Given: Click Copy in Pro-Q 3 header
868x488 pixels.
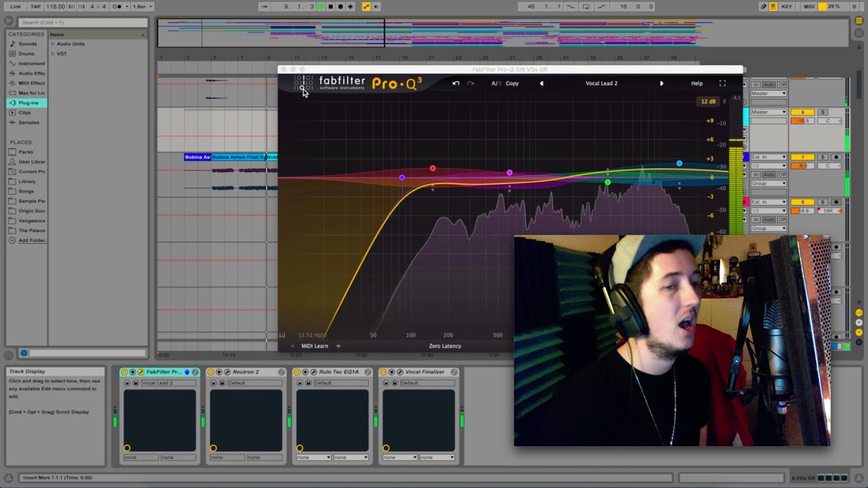Looking at the screenshot, I should coord(512,83).
